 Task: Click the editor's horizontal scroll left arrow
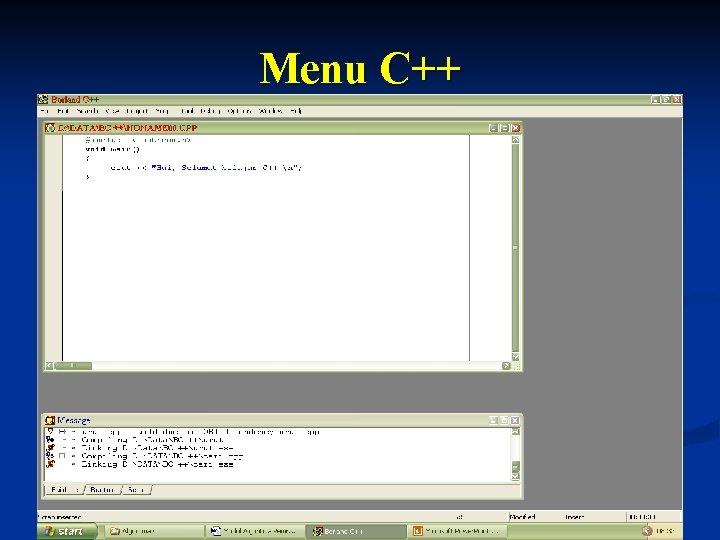(49, 366)
